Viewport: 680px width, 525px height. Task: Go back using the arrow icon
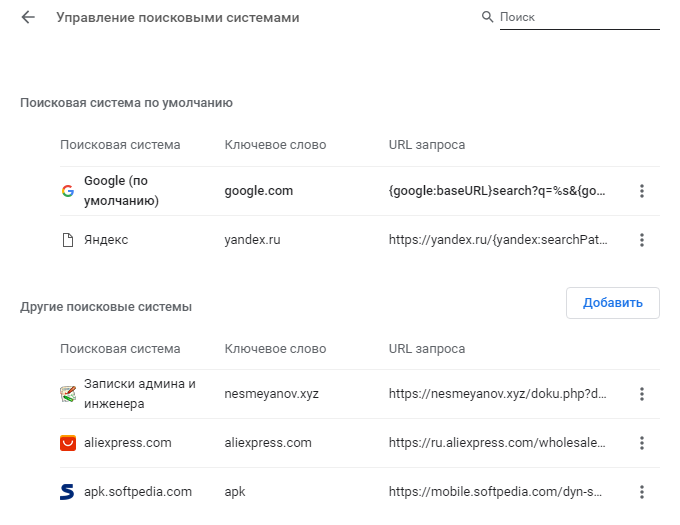coord(28,18)
